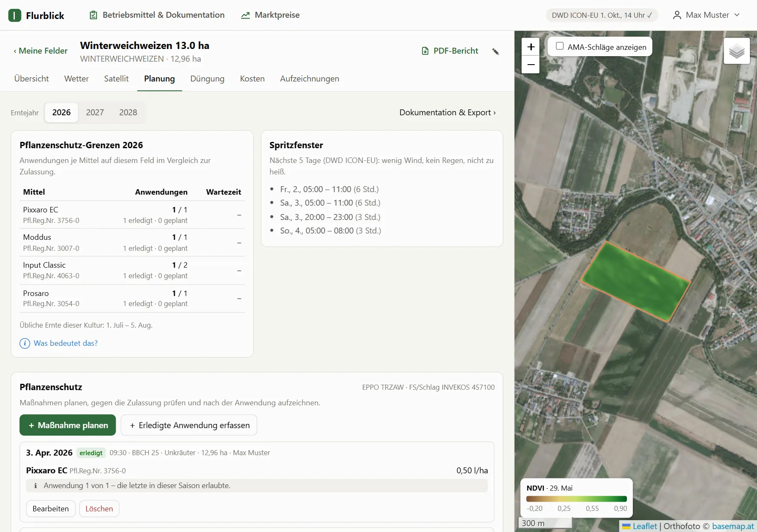Screen dimensions: 757x532
Task: Expand the Max Muster account menu
Action: [706, 15]
